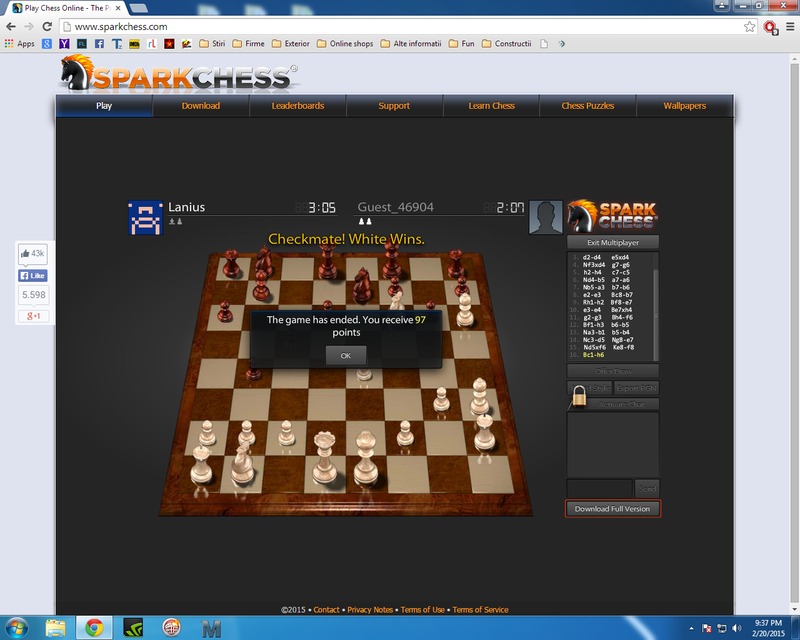Open the Firme bookmarks folder
800x640 pixels.
pos(248,44)
